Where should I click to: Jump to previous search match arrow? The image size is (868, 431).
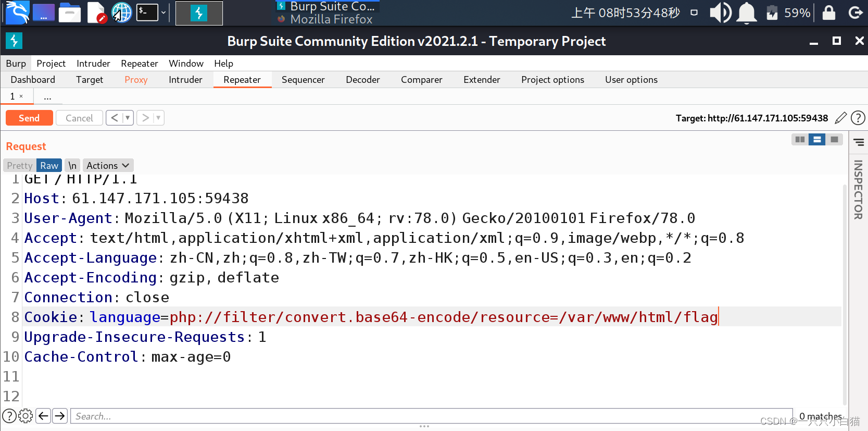(43, 416)
